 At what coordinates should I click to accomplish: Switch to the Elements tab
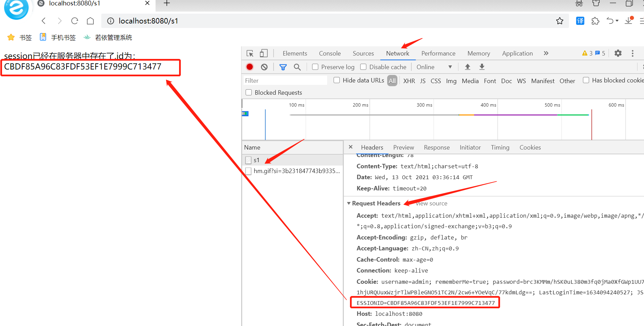pyautogui.click(x=295, y=53)
